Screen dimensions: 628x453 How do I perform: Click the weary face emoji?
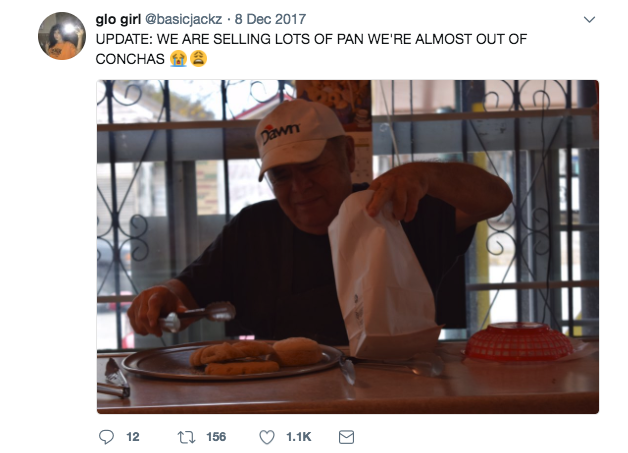tap(198, 58)
